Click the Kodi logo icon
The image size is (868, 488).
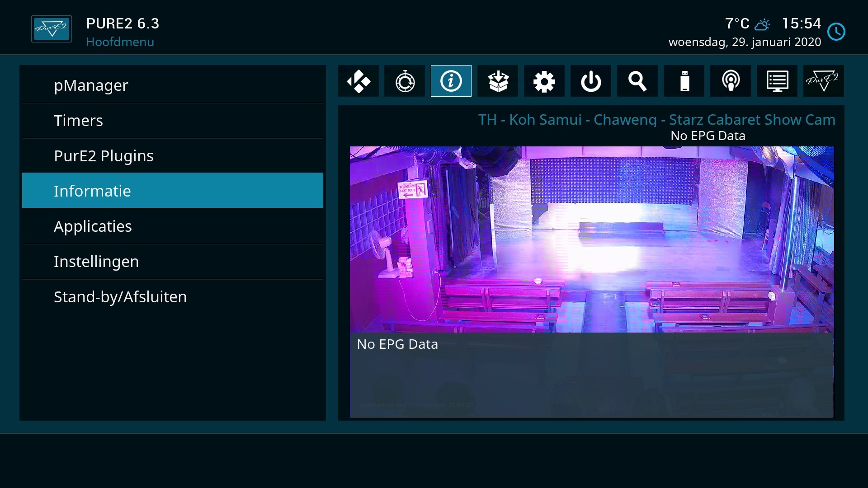[x=359, y=81]
